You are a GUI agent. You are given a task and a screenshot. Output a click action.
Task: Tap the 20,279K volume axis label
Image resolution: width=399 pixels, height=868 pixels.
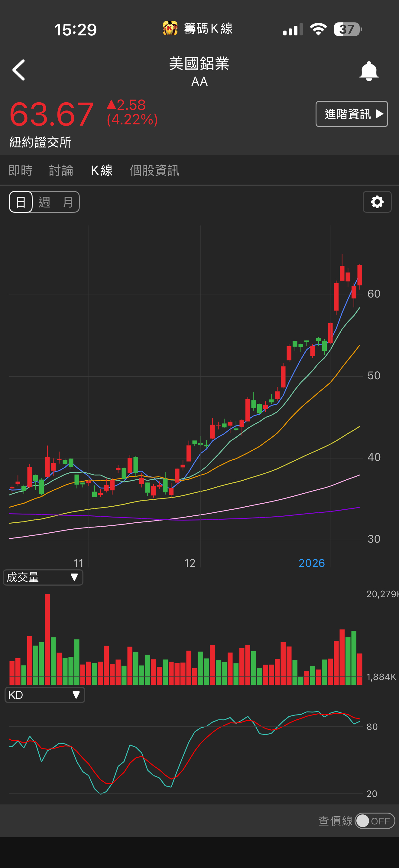(382, 594)
